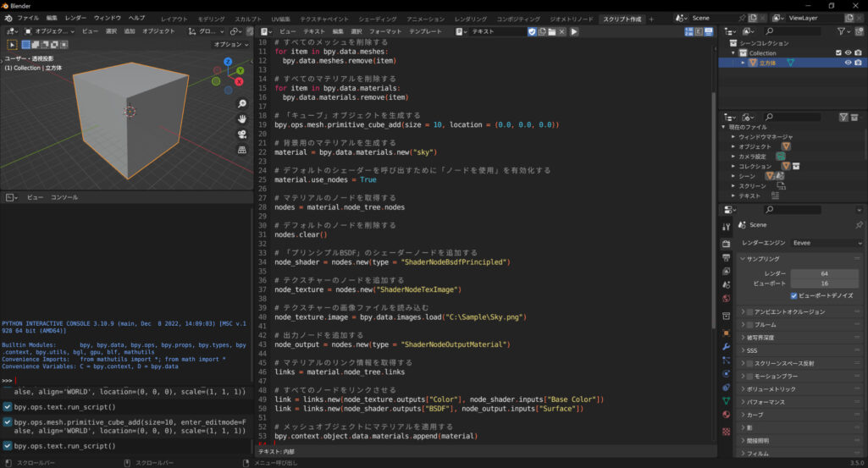Open the ファイル menu
Image resolution: width=868 pixels, height=468 pixels.
28,19
